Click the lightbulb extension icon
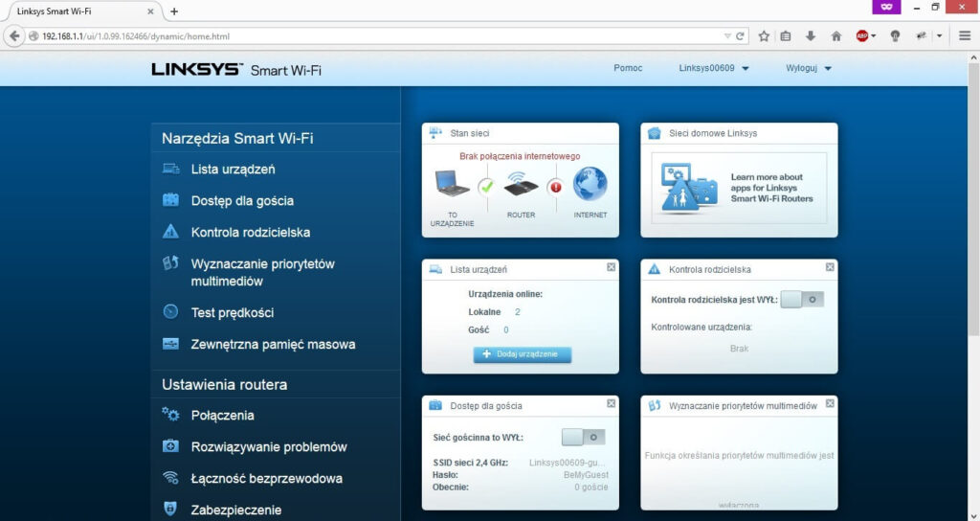 tap(895, 36)
